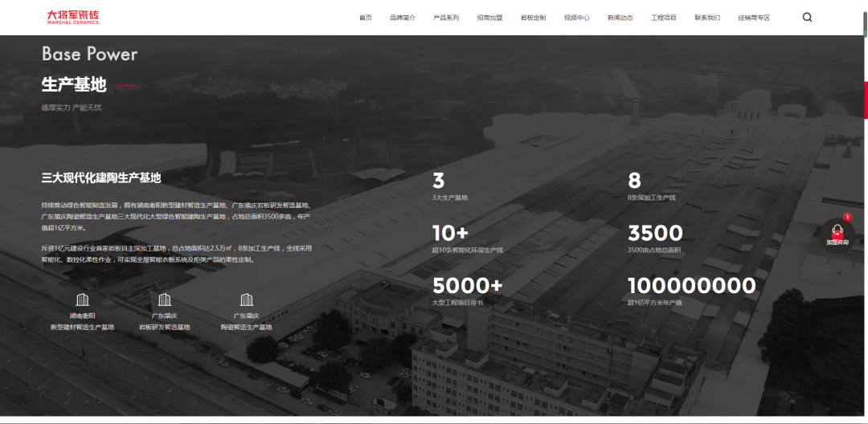Click the 新型建材智造生产基地 label
The width and height of the screenshot is (868, 424).
[83, 328]
